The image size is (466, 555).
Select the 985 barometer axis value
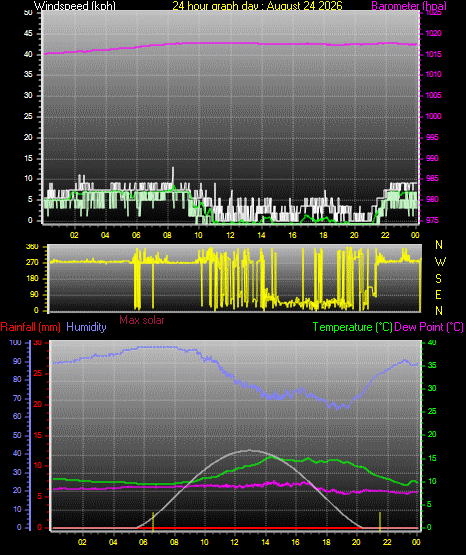(432, 178)
